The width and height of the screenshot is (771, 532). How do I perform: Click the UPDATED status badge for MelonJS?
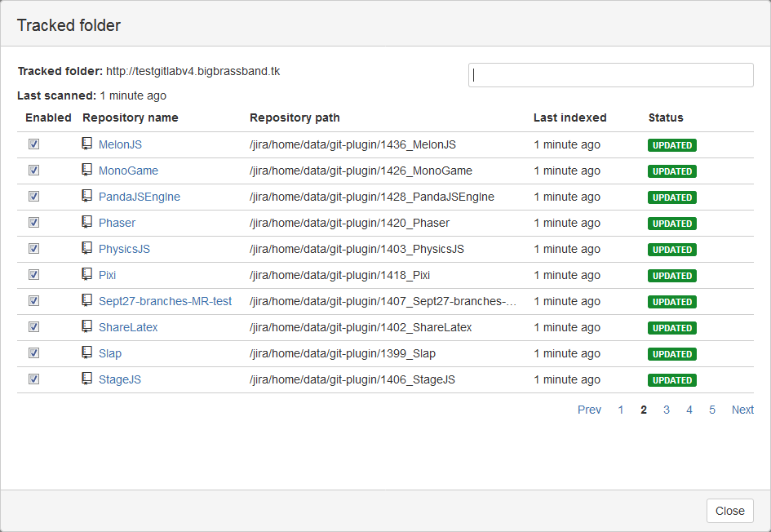(x=672, y=145)
